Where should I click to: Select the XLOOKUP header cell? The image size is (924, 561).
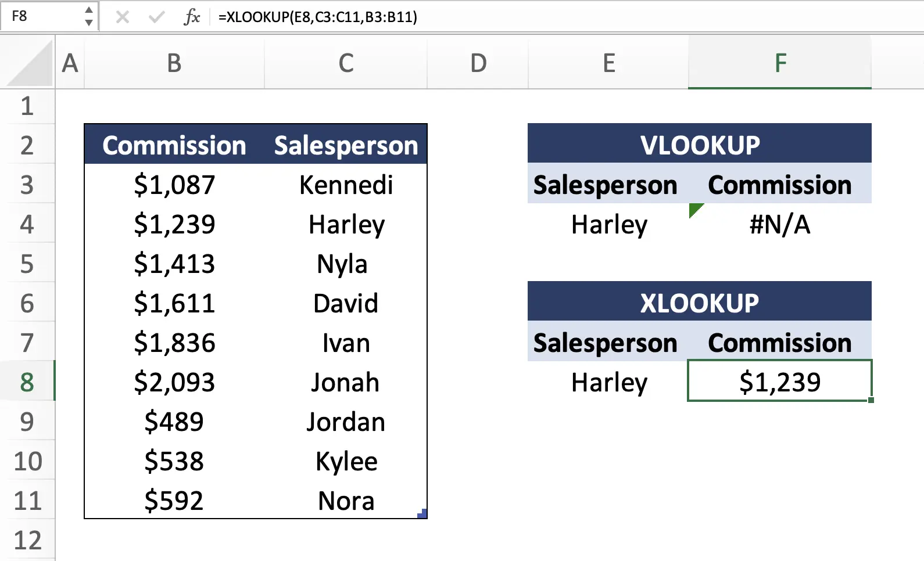click(699, 302)
